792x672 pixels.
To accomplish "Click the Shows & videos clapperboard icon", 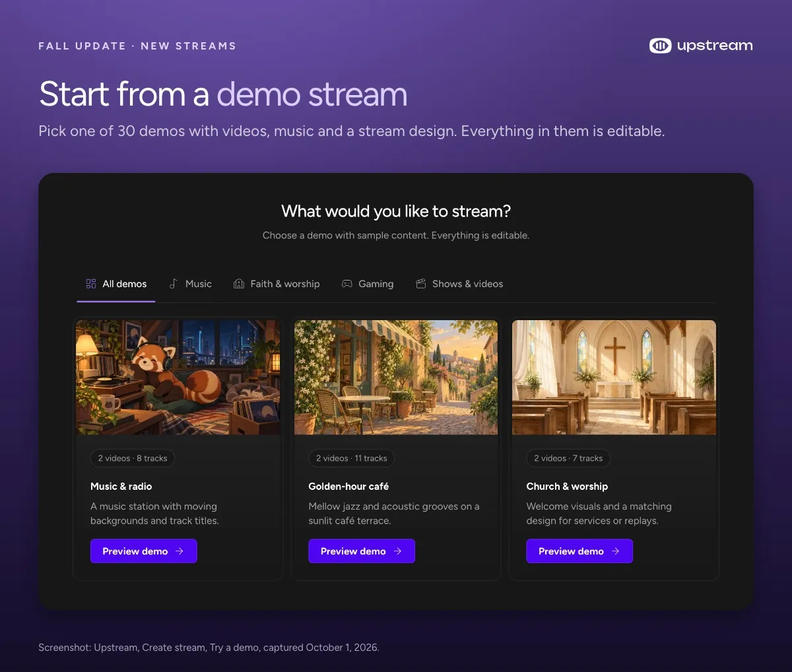I will 420,284.
